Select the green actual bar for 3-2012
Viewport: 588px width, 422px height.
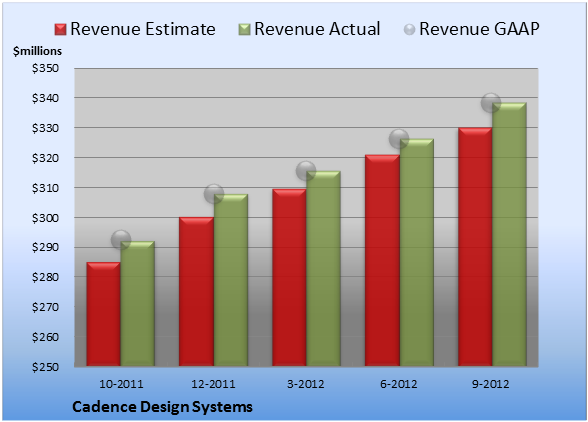click(x=323, y=268)
